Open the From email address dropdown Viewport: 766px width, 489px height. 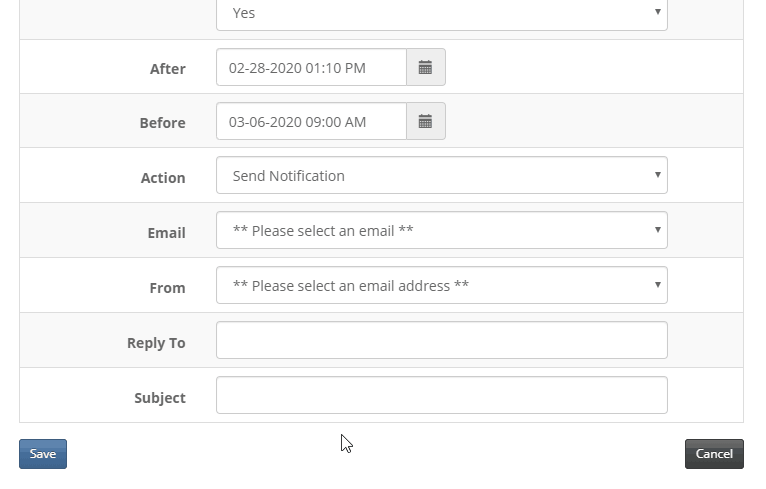442,285
